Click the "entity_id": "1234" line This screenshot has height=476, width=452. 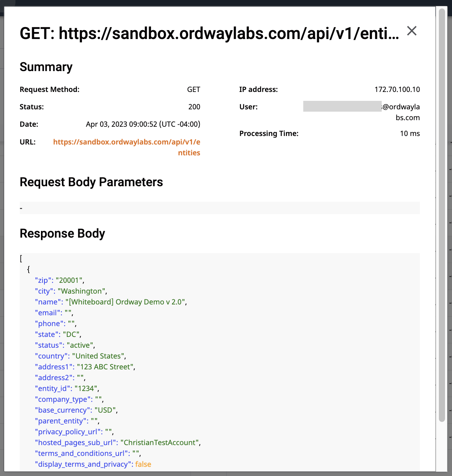(67, 388)
